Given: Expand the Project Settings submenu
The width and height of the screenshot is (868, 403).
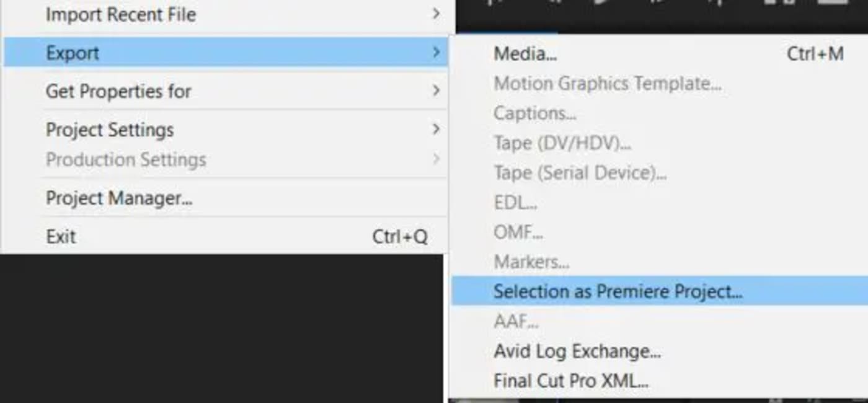Looking at the screenshot, I should coord(108,130).
